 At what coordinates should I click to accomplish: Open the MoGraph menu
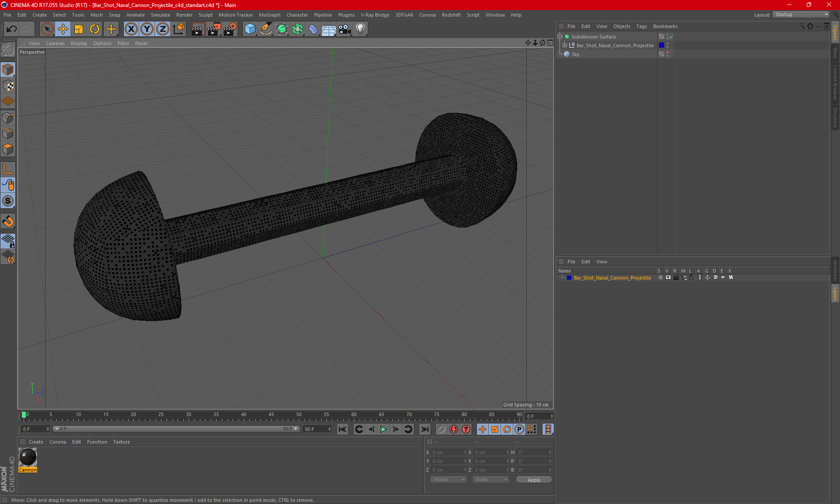[269, 15]
